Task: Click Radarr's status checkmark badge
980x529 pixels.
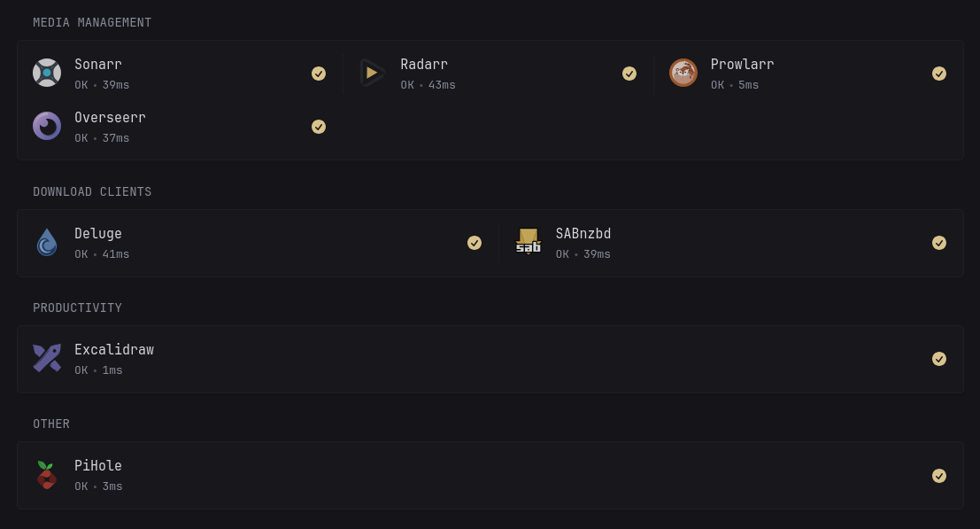Action: coord(629,74)
